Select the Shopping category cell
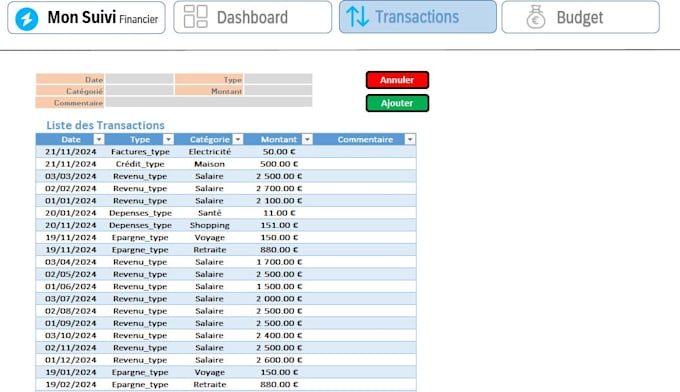This screenshot has height=392, width=680. 209,225
